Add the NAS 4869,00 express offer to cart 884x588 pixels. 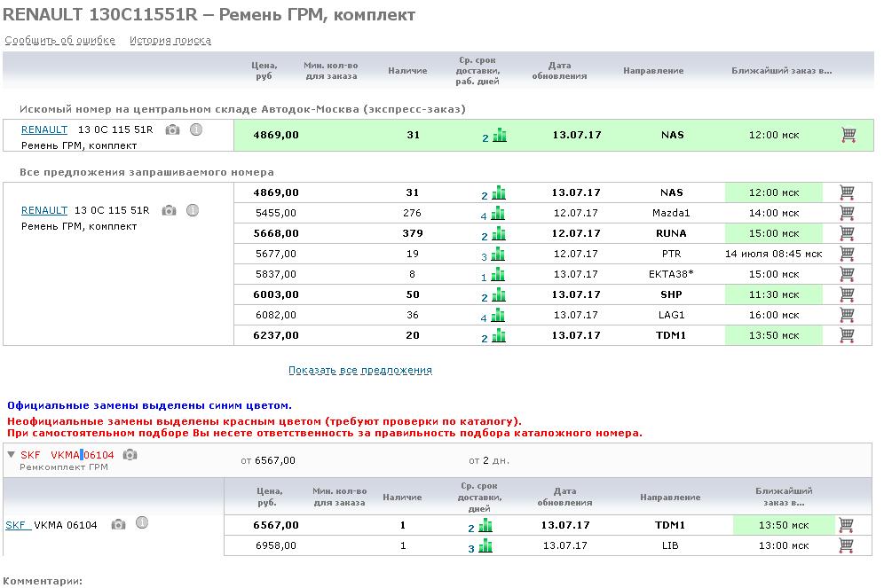[848, 135]
